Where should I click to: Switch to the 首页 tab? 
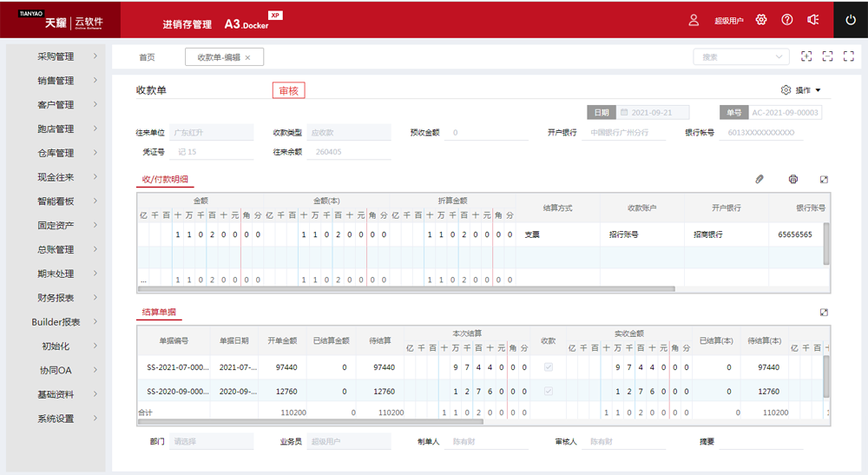(147, 57)
